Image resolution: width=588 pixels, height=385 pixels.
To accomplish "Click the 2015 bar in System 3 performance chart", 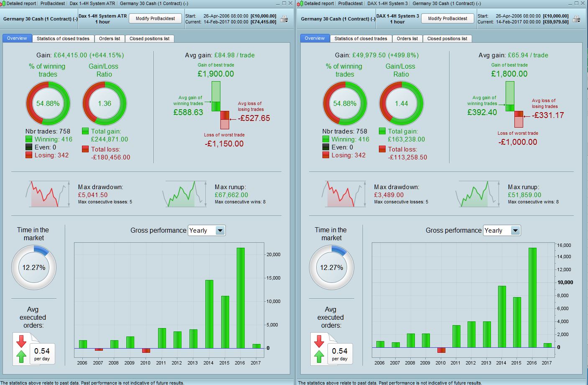I will (x=517, y=322).
